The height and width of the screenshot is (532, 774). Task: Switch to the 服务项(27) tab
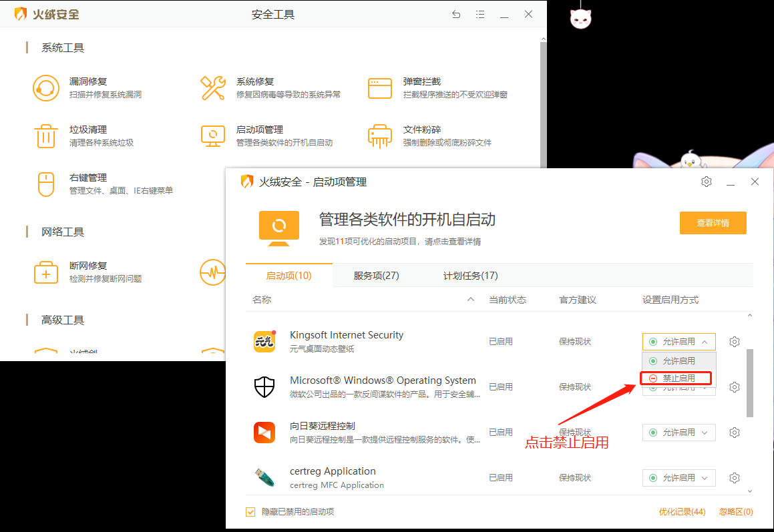pyautogui.click(x=376, y=276)
